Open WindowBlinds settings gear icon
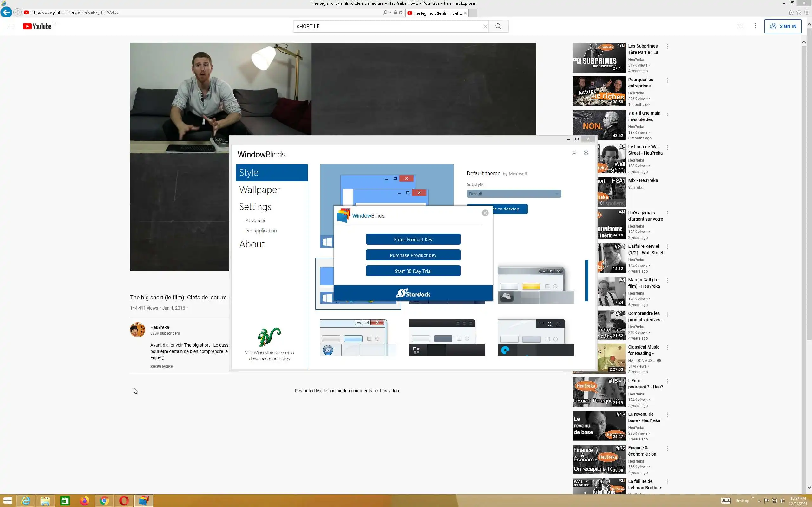The image size is (812, 507). click(586, 152)
